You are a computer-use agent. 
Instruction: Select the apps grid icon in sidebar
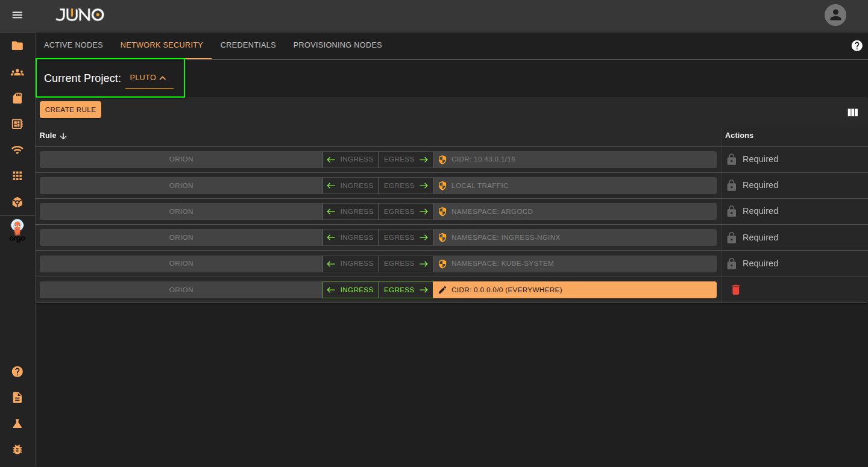[17, 175]
